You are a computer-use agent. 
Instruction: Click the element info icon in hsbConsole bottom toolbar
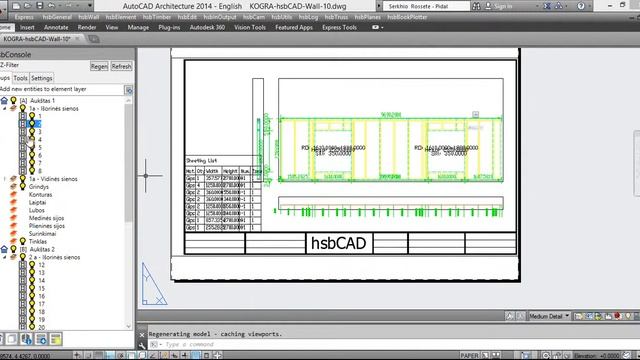click(x=27, y=339)
